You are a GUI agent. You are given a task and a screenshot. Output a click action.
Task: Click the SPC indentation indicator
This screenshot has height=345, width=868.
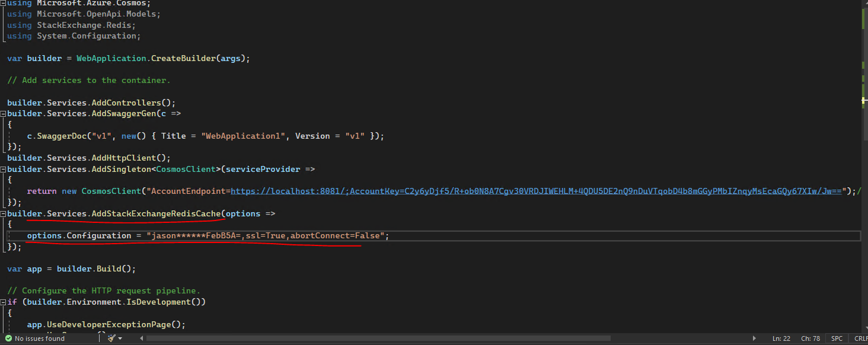tap(837, 338)
